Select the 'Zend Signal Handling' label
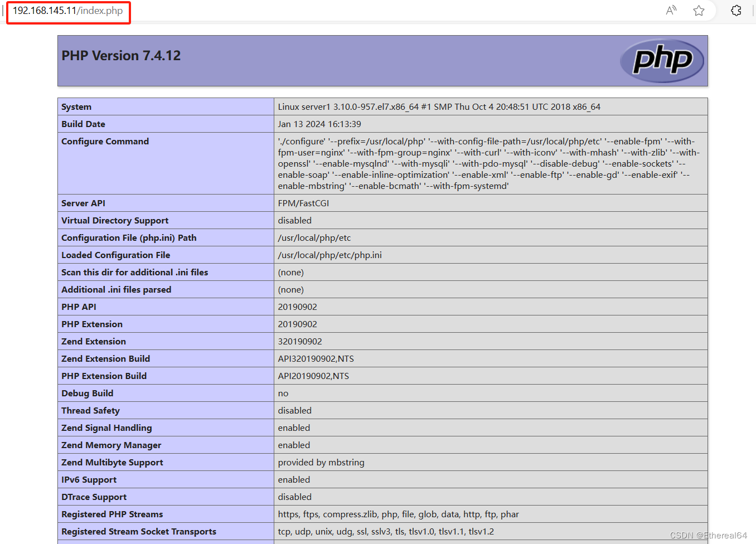The image size is (756, 544). click(106, 428)
